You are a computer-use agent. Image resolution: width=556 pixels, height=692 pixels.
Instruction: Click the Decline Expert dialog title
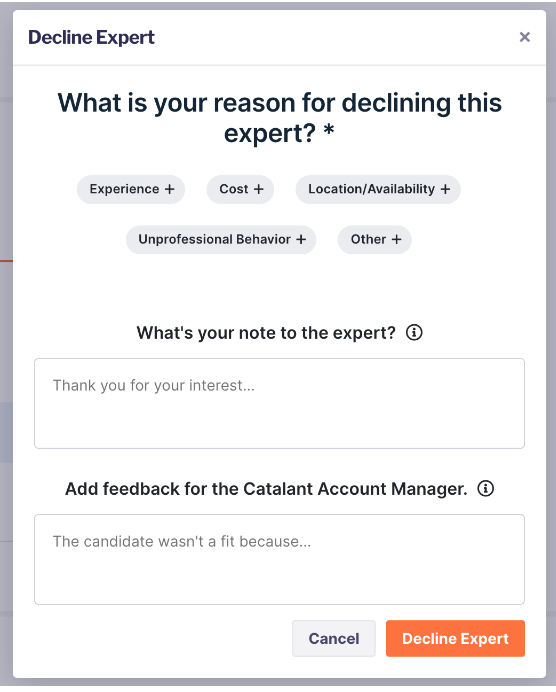[91, 38]
